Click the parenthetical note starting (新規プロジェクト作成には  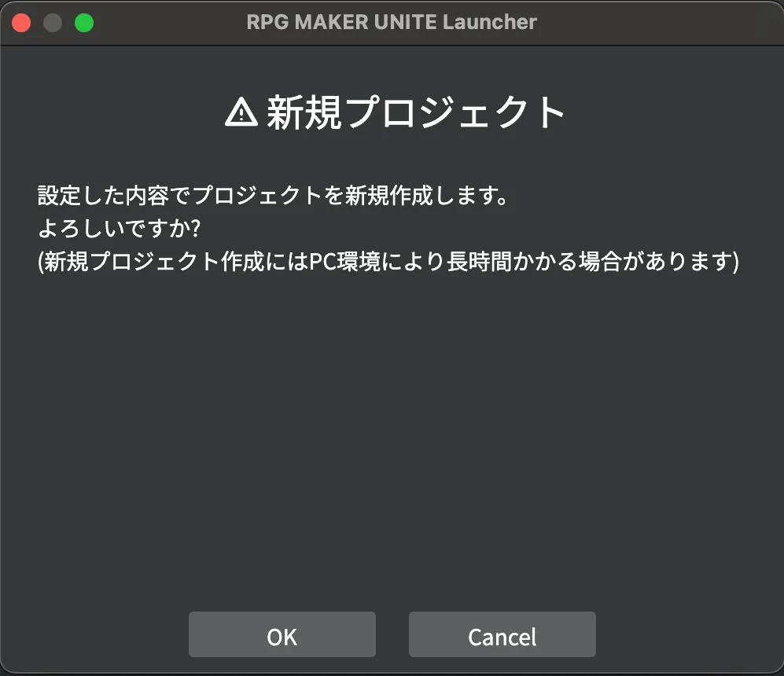click(388, 261)
